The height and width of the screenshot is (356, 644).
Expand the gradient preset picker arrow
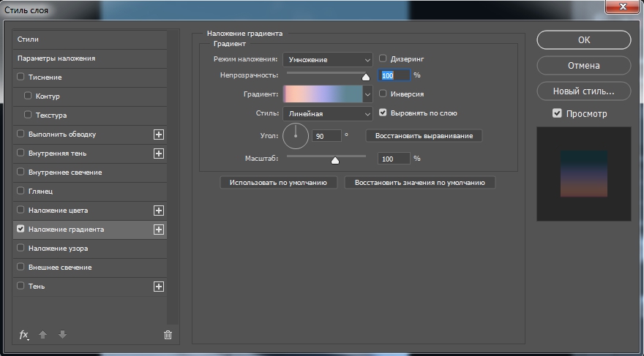(367, 94)
